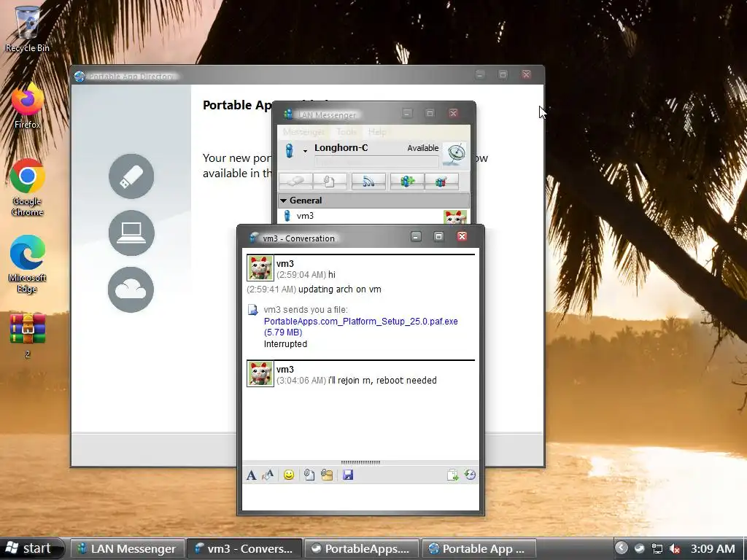Open the Tools menu
This screenshot has height=560, width=747.
click(347, 132)
